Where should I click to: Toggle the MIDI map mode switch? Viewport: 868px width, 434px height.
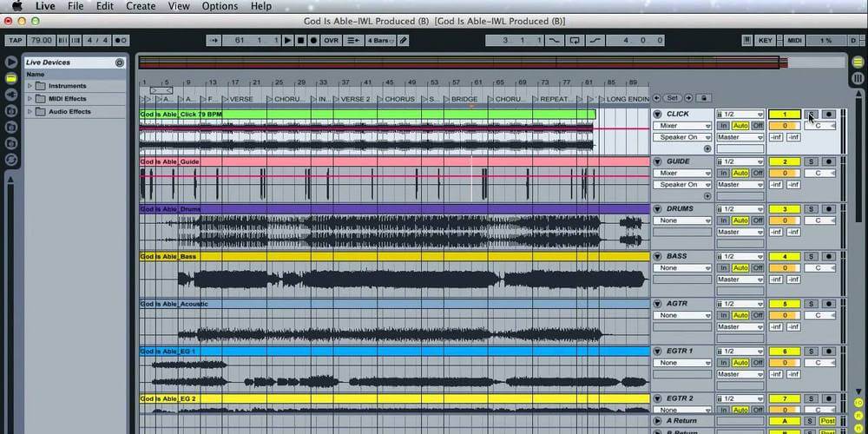[x=794, y=41]
